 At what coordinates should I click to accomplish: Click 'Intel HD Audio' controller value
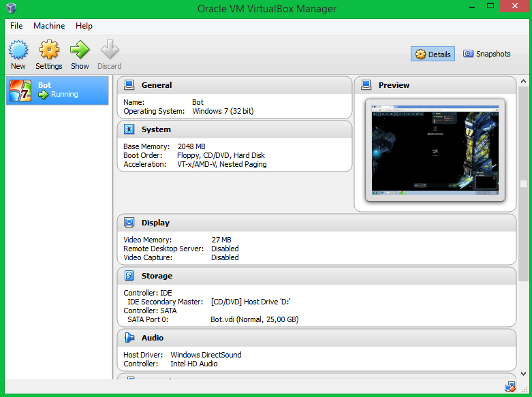193,364
